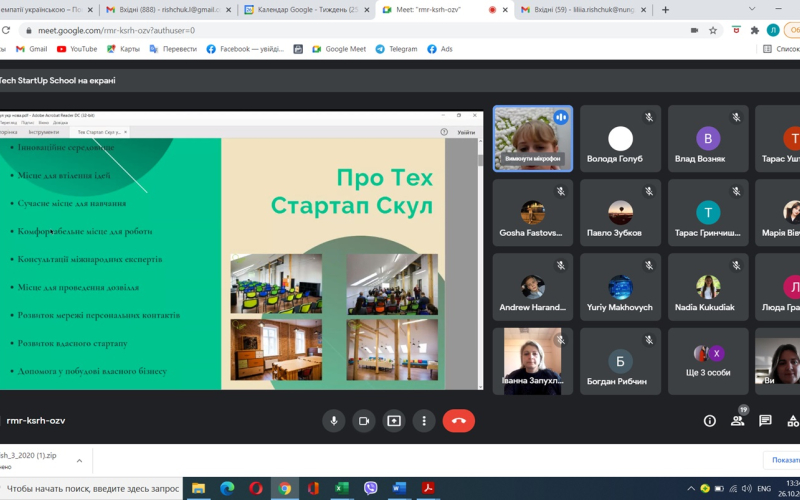Open the Chrome extensions puzzle icon
The height and width of the screenshot is (500, 800).
755,31
